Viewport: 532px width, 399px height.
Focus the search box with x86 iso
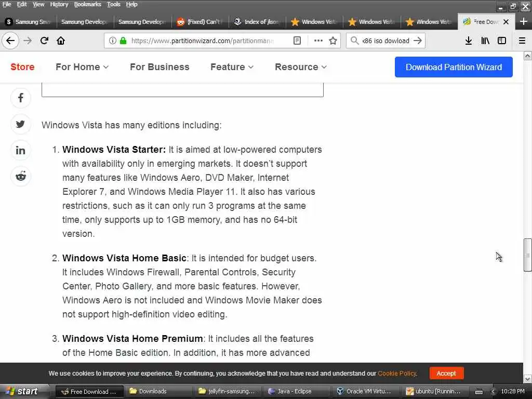[385, 41]
